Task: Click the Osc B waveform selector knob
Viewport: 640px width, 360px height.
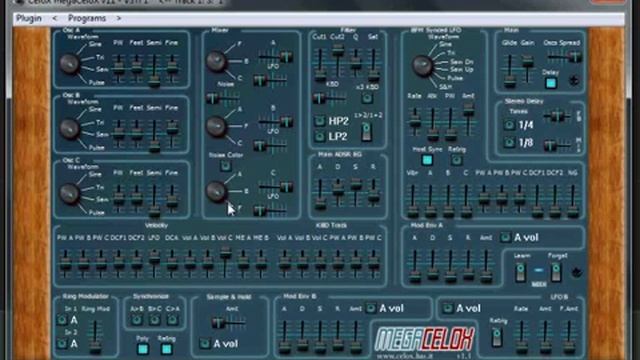Action: (x=69, y=129)
